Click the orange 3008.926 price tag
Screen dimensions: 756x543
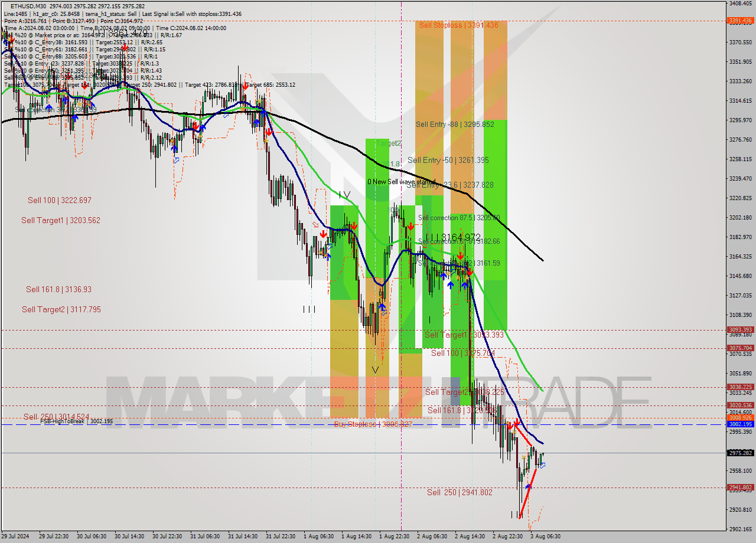(740, 417)
